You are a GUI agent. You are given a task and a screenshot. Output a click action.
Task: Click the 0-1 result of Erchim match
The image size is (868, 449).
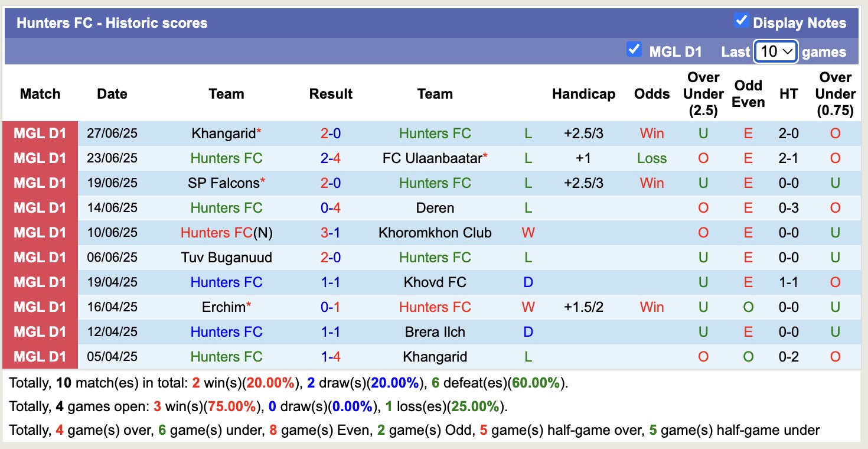(331, 307)
